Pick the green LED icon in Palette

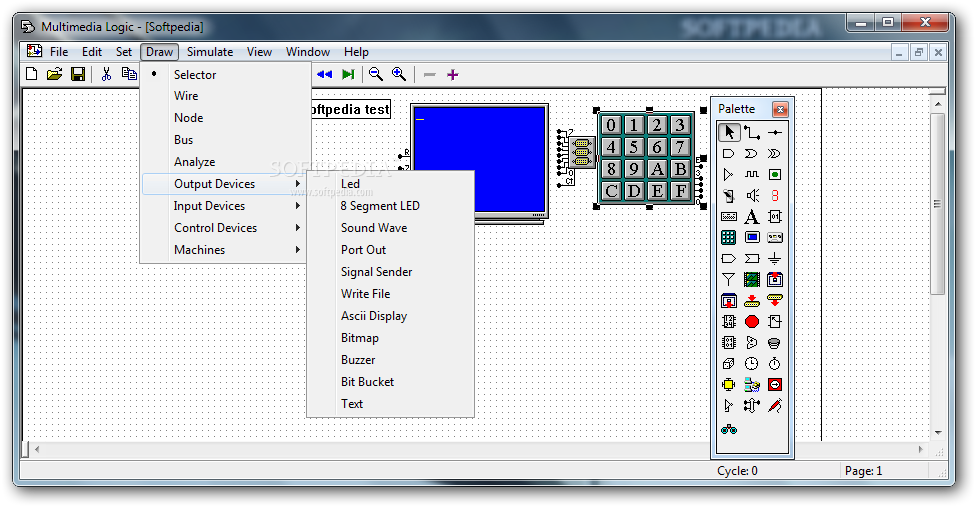point(775,175)
